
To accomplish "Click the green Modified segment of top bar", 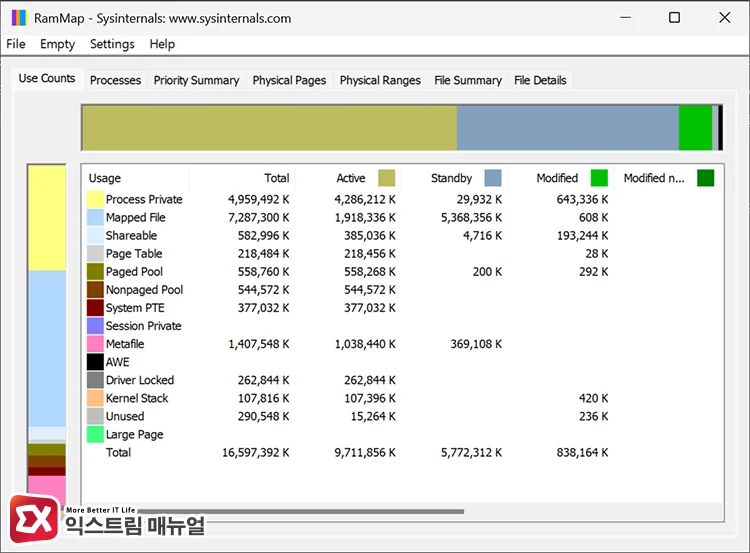I will (x=695, y=128).
